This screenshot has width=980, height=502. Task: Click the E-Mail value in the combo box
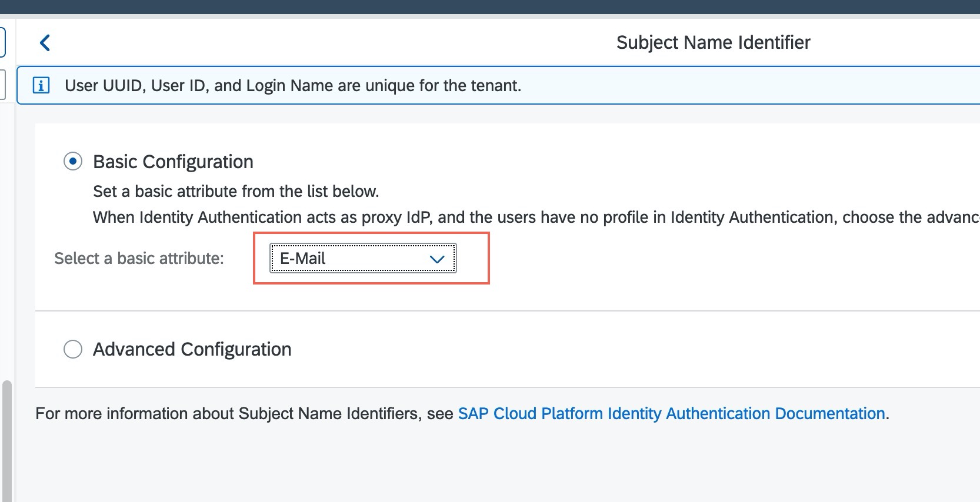tap(303, 259)
